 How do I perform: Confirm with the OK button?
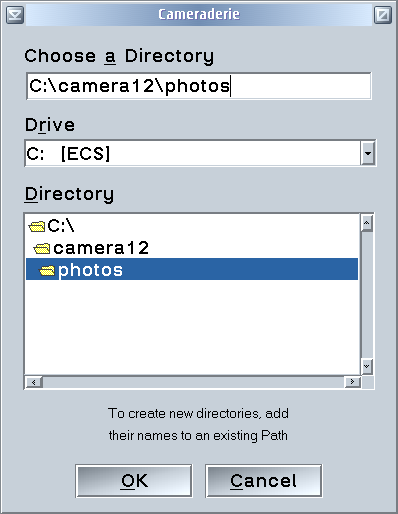coord(134,481)
